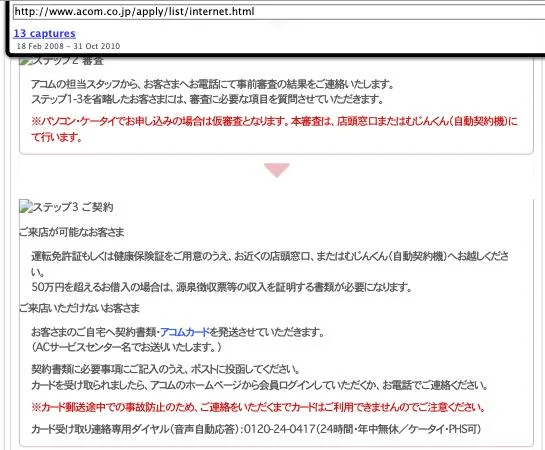Open the 13 captures link
The image size is (545, 450).
tap(44, 33)
